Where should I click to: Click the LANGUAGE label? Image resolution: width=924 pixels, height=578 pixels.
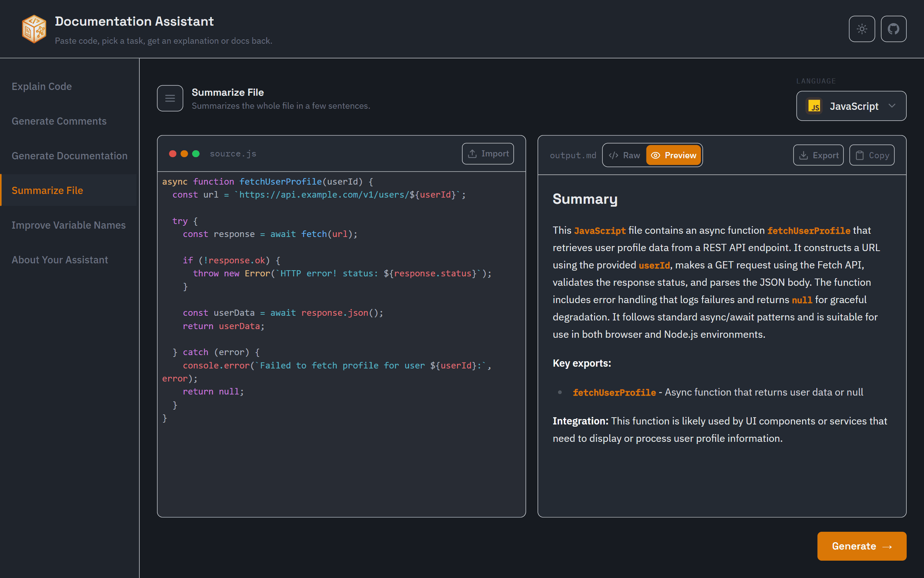[816, 81]
